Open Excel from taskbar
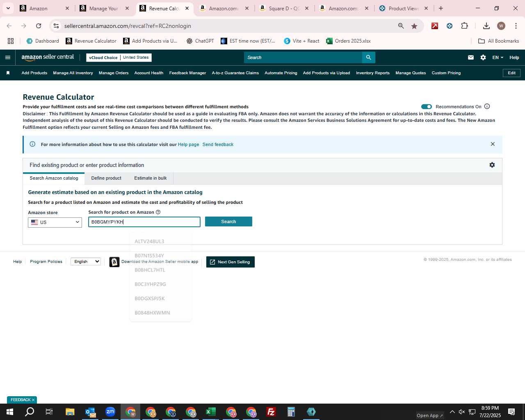The height and width of the screenshot is (420, 525). tap(211, 412)
